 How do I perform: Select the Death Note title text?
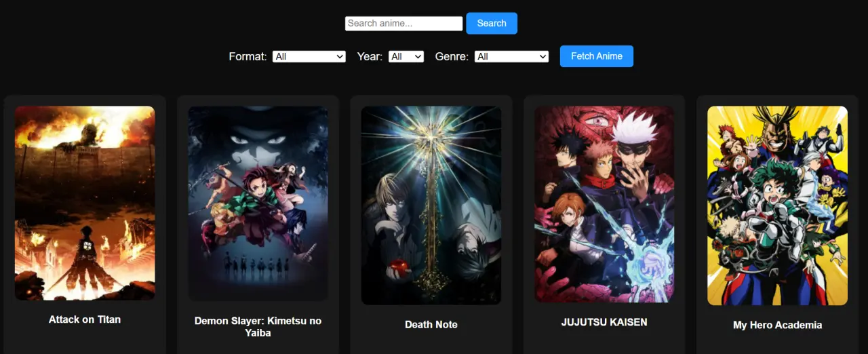(431, 325)
